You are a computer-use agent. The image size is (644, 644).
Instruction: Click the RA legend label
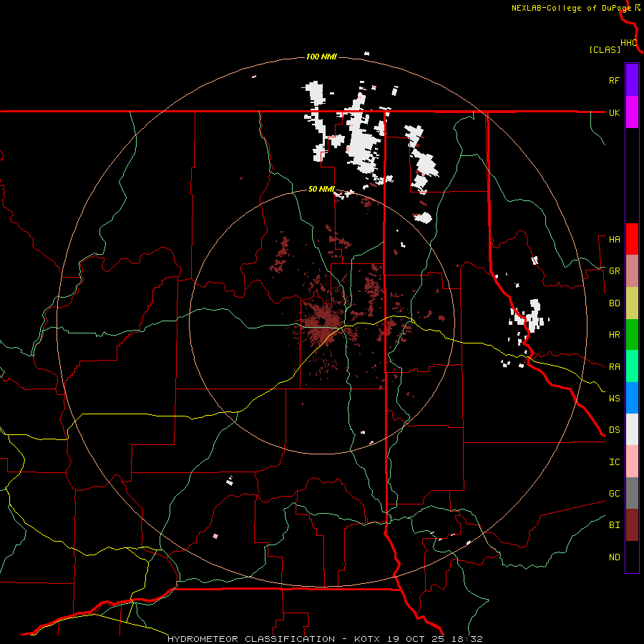[x=614, y=366]
